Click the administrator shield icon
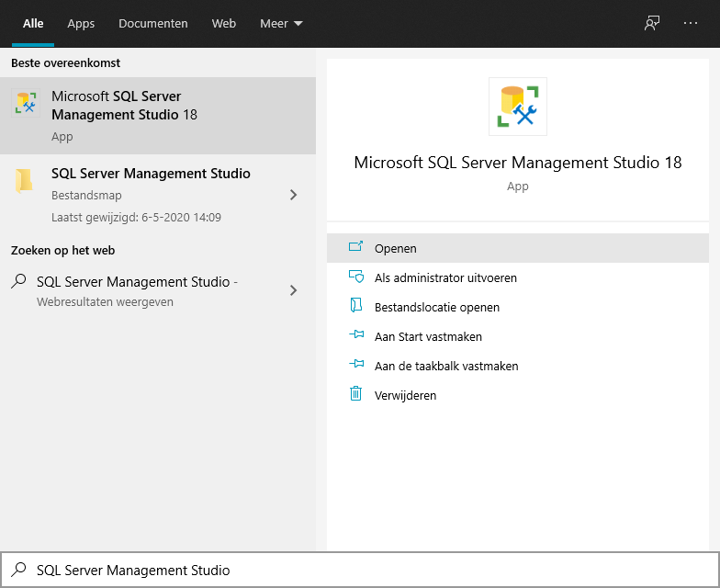 [x=356, y=276]
